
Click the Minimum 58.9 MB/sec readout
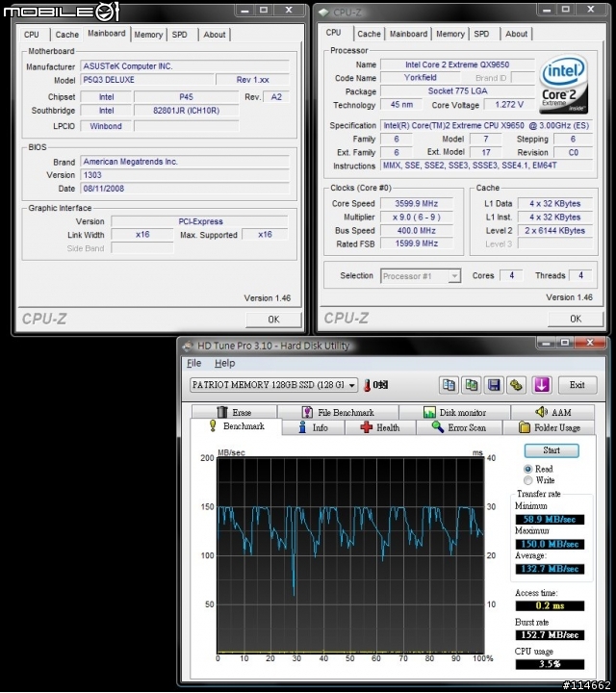click(550, 520)
